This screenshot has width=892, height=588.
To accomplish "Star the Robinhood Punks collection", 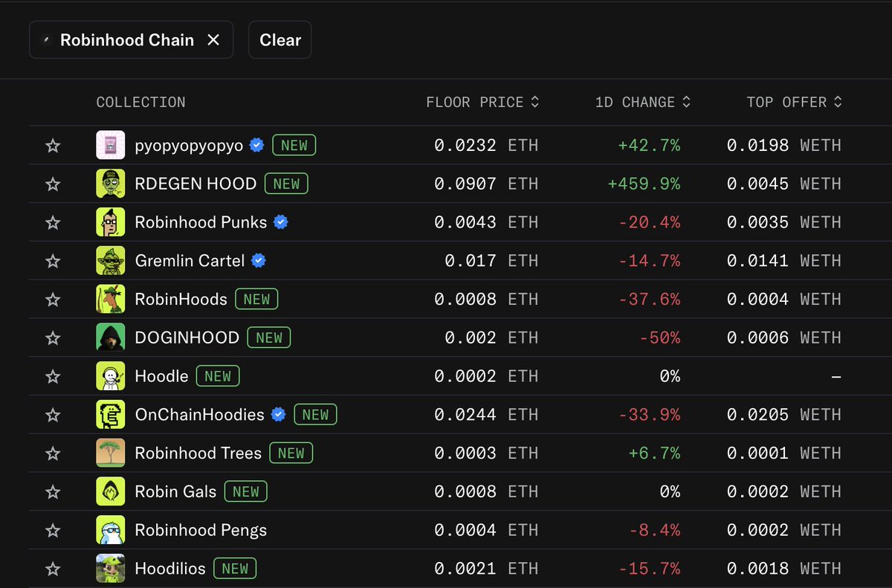I will 53,222.
